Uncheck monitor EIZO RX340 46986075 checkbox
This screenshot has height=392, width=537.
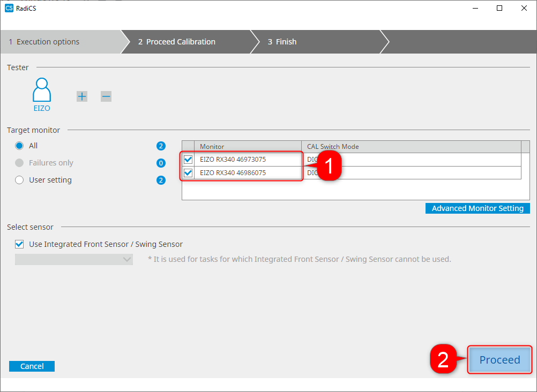(x=188, y=173)
